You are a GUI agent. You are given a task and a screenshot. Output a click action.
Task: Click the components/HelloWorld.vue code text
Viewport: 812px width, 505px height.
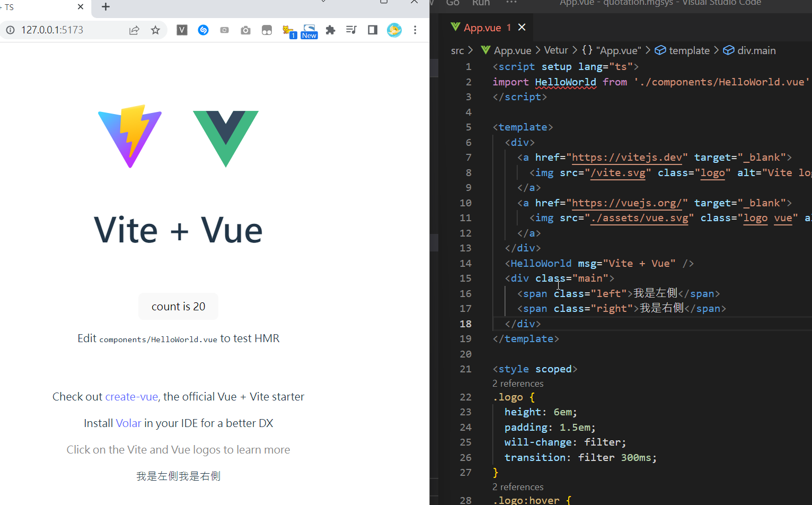click(x=158, y=339)
